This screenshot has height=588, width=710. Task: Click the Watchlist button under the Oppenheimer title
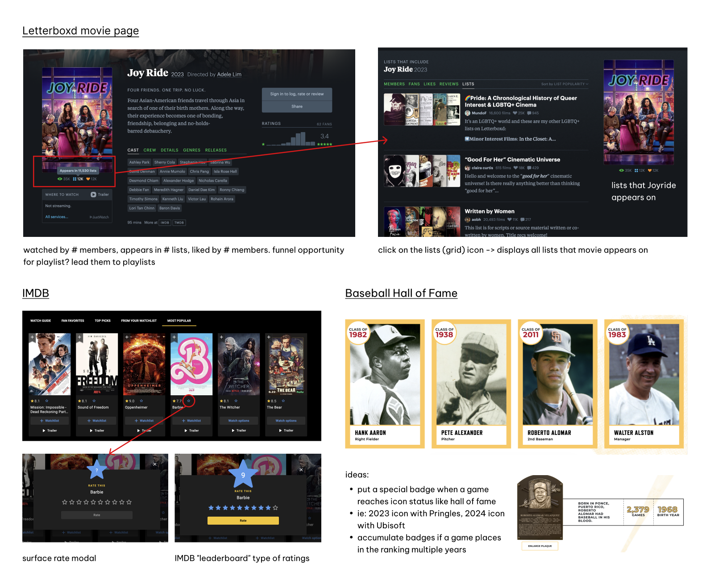click(x=144, y=421)
